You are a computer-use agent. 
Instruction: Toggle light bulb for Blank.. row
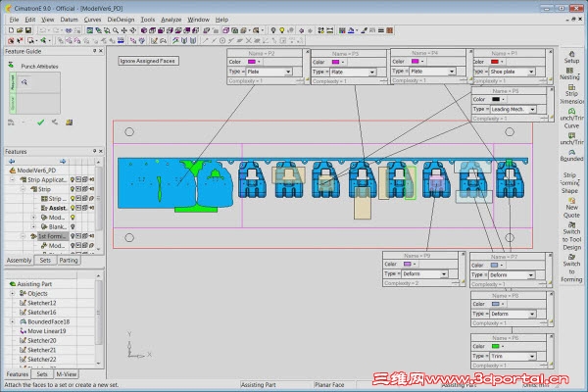point(73,226)
